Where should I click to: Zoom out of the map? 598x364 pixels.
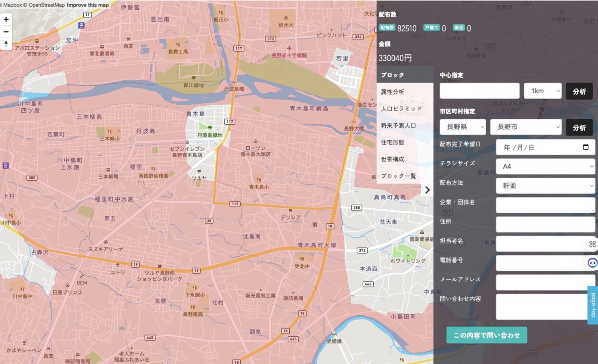6,32
